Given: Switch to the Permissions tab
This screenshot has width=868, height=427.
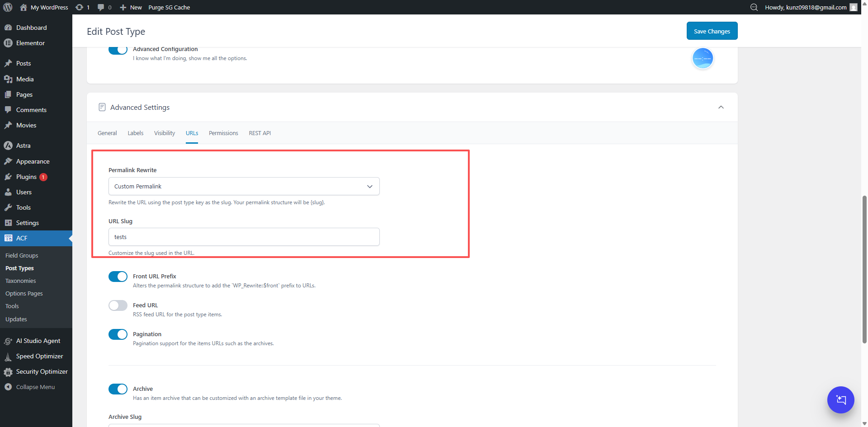Looking at the screenshot, I should tap(223, 133).
